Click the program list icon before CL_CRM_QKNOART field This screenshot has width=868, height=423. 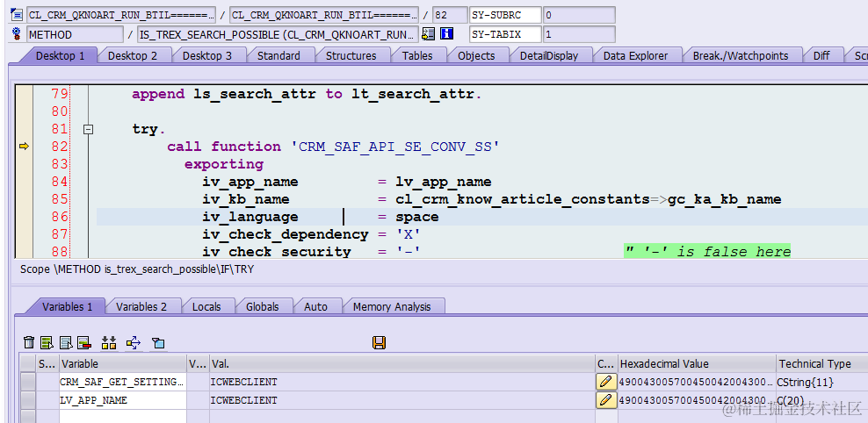point(17,15)
